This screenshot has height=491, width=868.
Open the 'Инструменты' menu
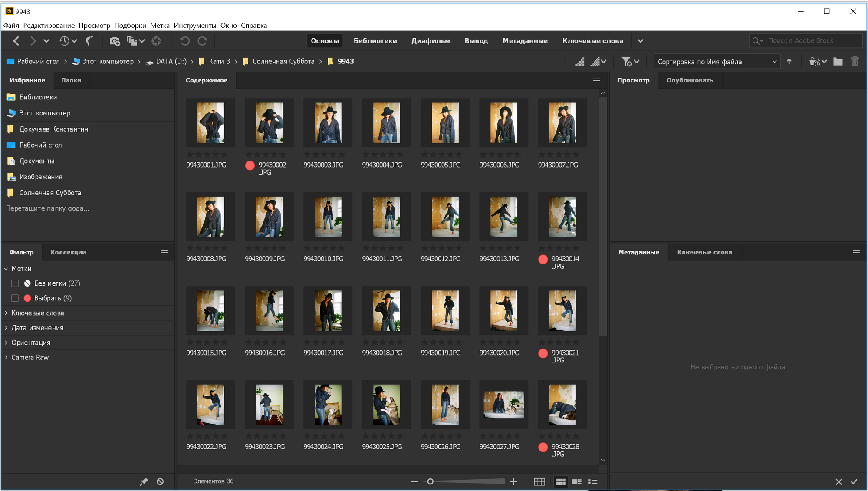point(195,26)
